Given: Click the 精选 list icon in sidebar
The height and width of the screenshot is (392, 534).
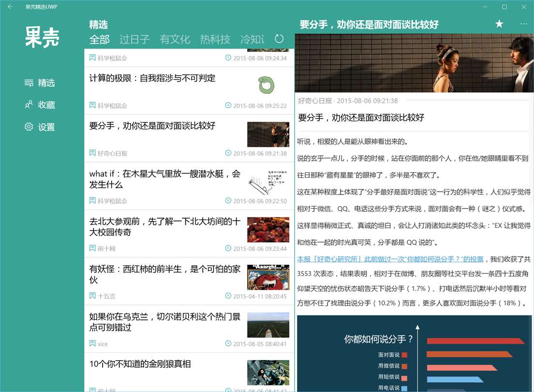Looking at the screenshot, I should [x=29, y=83].
